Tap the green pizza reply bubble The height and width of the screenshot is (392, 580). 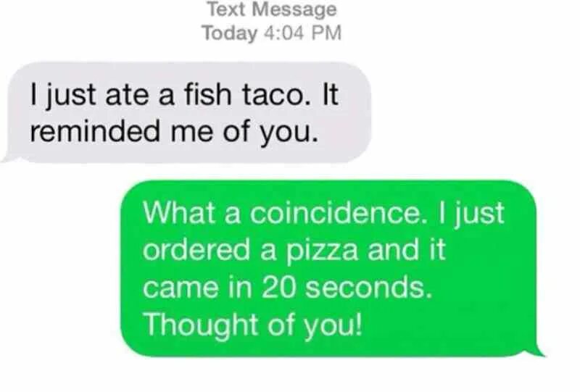point(329,269)
